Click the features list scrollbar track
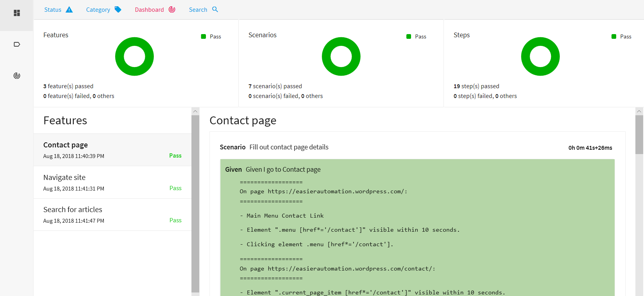The image size is (644, 296). [195, 204]
